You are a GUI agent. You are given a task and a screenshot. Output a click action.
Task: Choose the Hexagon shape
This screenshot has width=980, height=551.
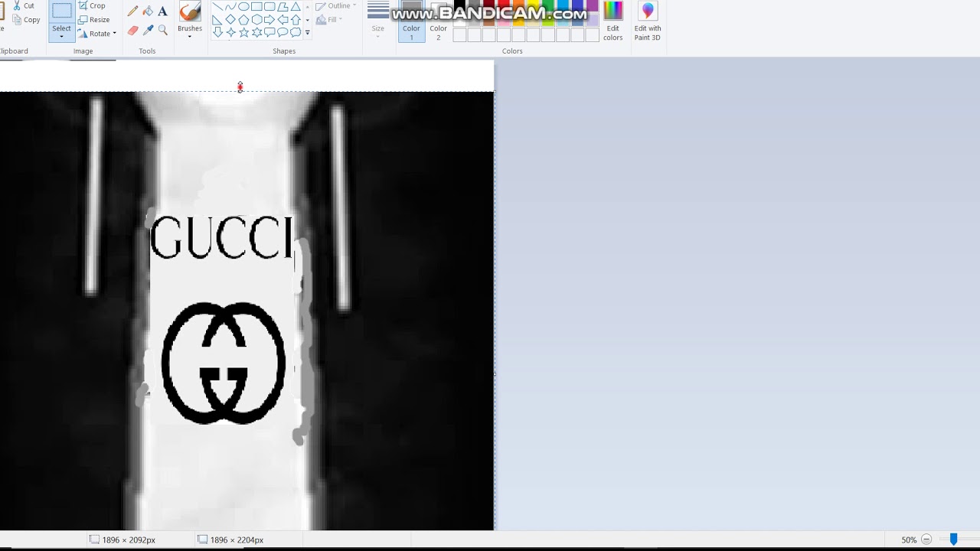click(x=256, y=20)
